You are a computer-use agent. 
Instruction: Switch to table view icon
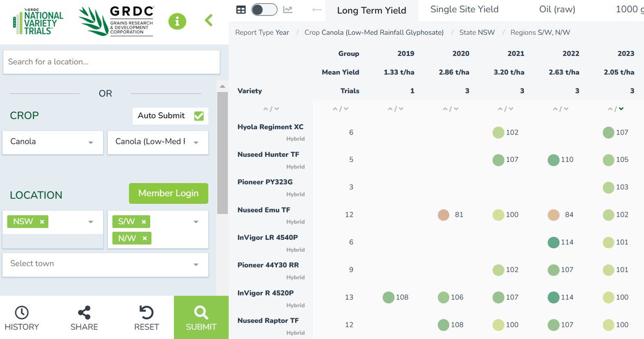[241, 9]
